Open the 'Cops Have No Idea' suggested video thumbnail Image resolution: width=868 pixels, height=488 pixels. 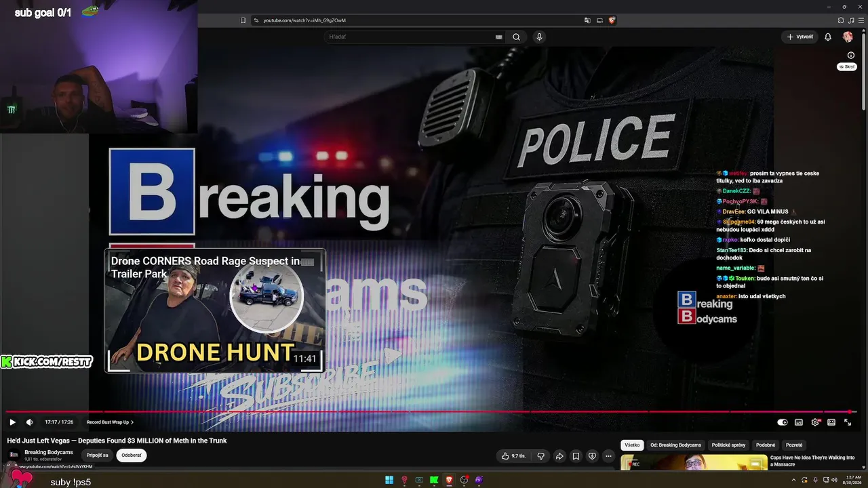tap(694, 462)
